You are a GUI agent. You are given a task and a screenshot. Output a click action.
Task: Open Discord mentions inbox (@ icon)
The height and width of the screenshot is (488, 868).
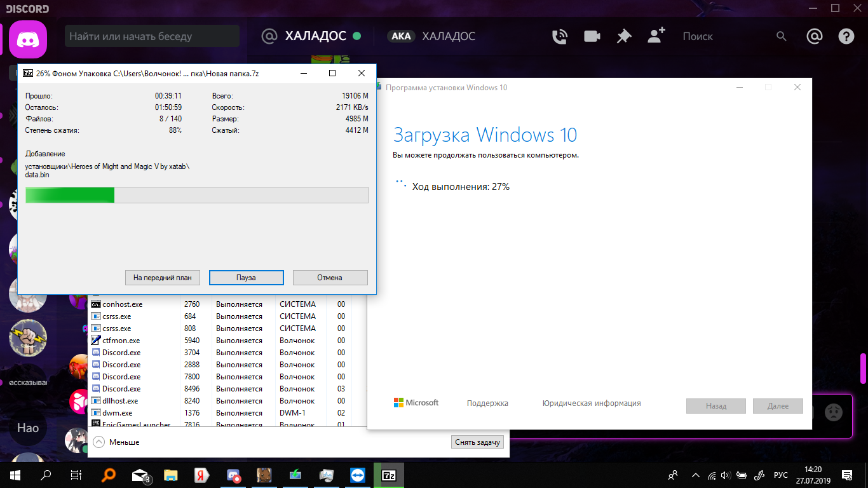pos(815,37)
